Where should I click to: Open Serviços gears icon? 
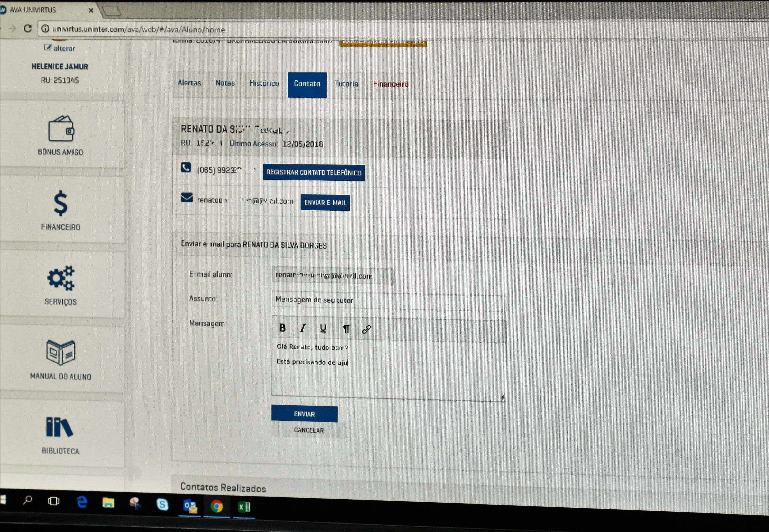click(61, 278)
